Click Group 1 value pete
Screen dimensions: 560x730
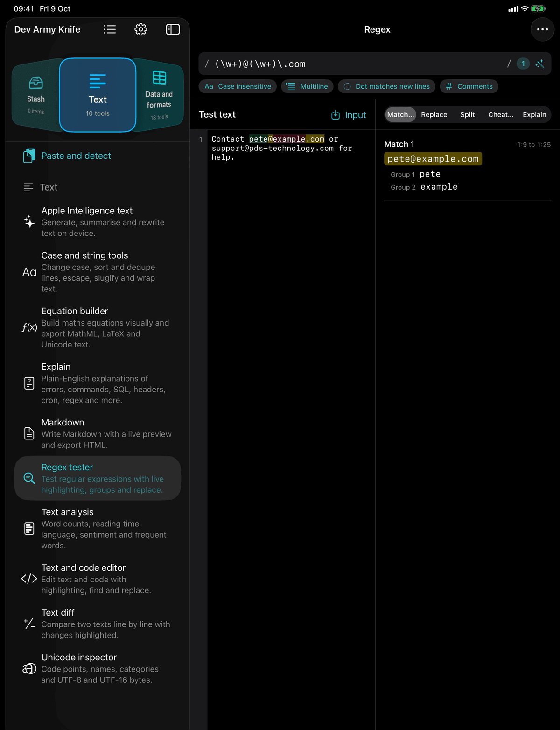tap(430, 174)
